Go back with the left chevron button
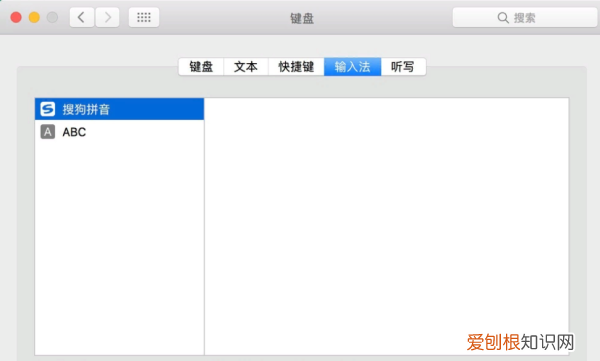The height and width of the screenshot is (361, 600). click(82, 17)
